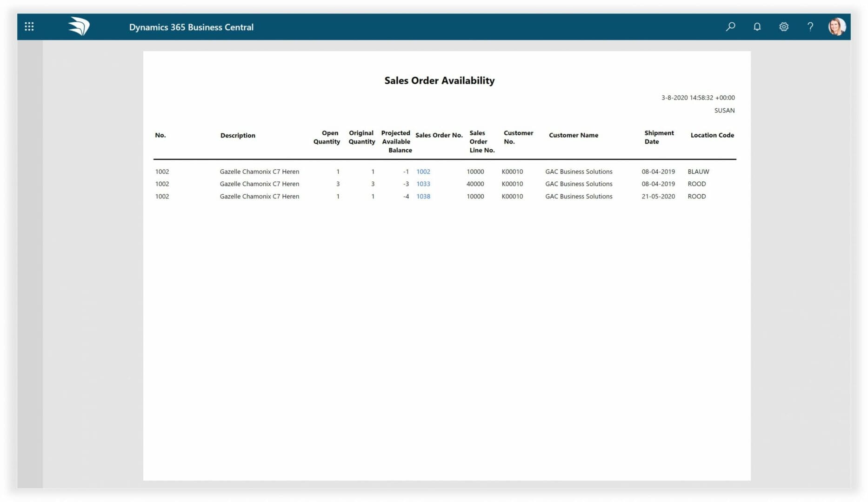The width and height of the screenshot is (868, 502).
Task: Click the Sales Order Line No. header
Action: (x=482, y=141)
